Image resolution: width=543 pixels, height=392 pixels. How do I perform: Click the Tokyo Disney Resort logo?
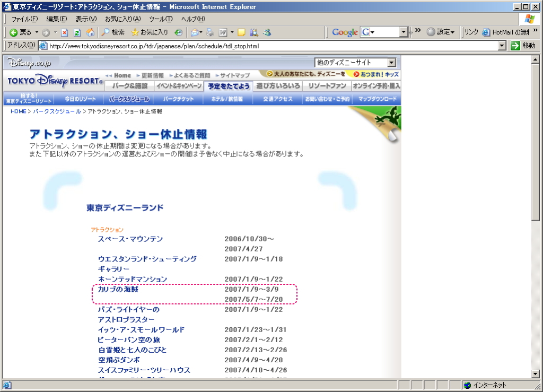coord(55,81)
